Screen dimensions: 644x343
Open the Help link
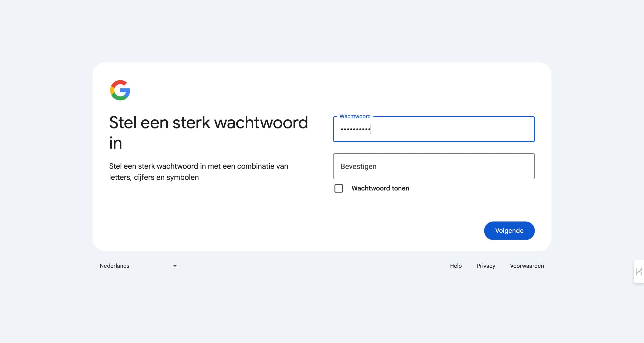click(456, 266)
